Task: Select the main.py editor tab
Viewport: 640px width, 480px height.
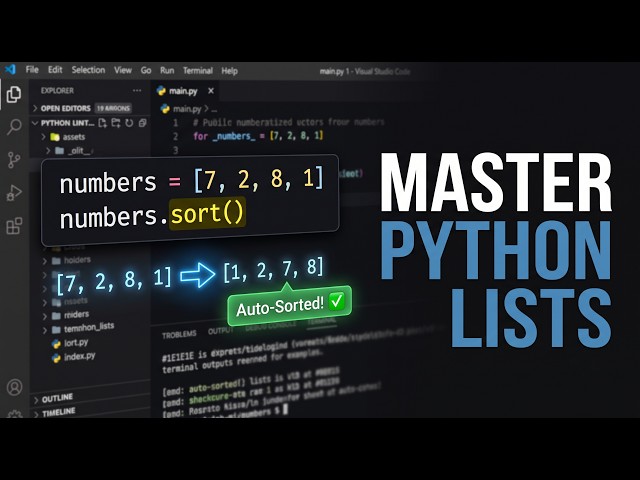Action: [x=186, y=91]
